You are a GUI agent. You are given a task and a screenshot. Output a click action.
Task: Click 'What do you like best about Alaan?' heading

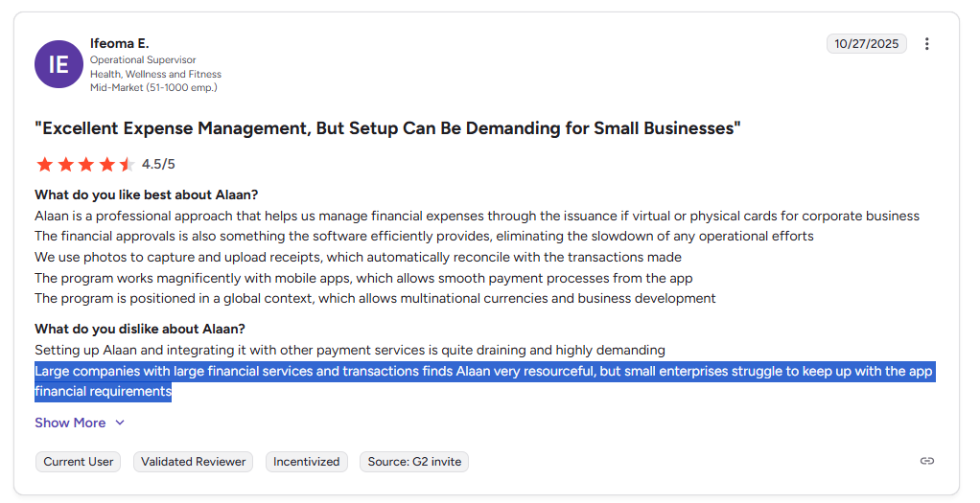point(147,194)
